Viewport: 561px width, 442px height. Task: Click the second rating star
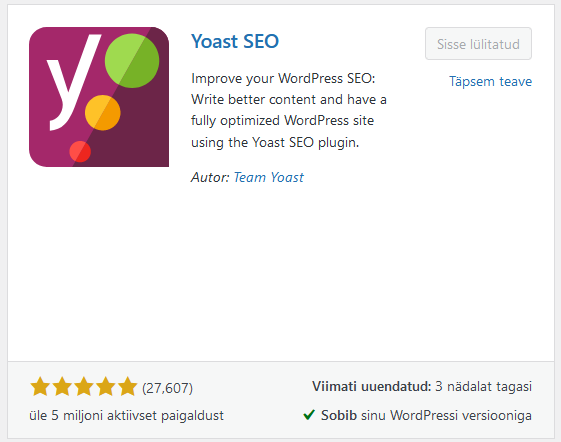tap(62, 387)
